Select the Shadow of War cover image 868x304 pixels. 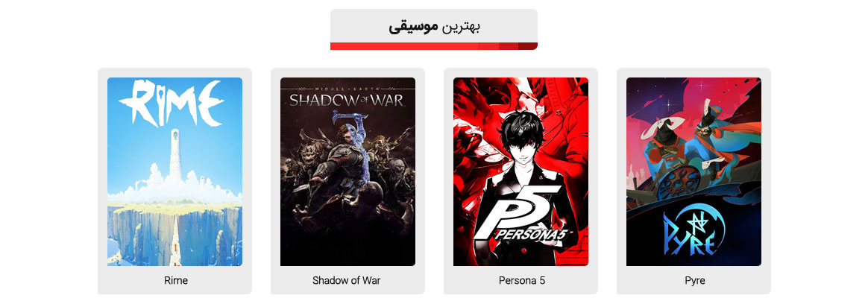[x=347, y=171]
